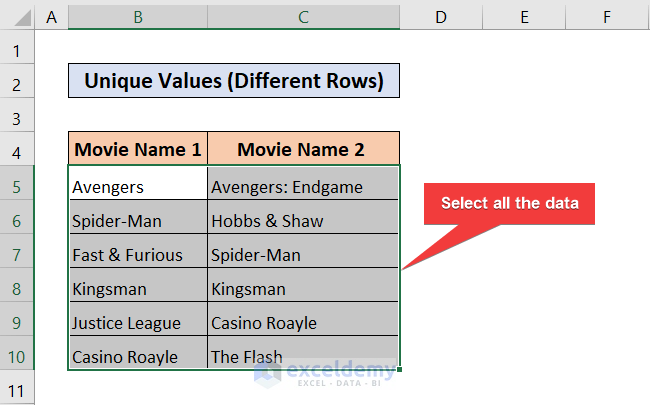The height and width of the screenshot is (405, 650).
Task: Click the "The Flash" cell
Action: pos(303,356)
